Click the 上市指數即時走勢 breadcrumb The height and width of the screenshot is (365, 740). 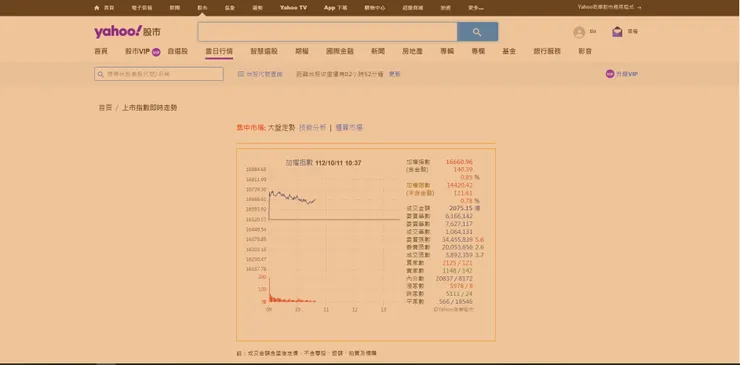point(150,108)
